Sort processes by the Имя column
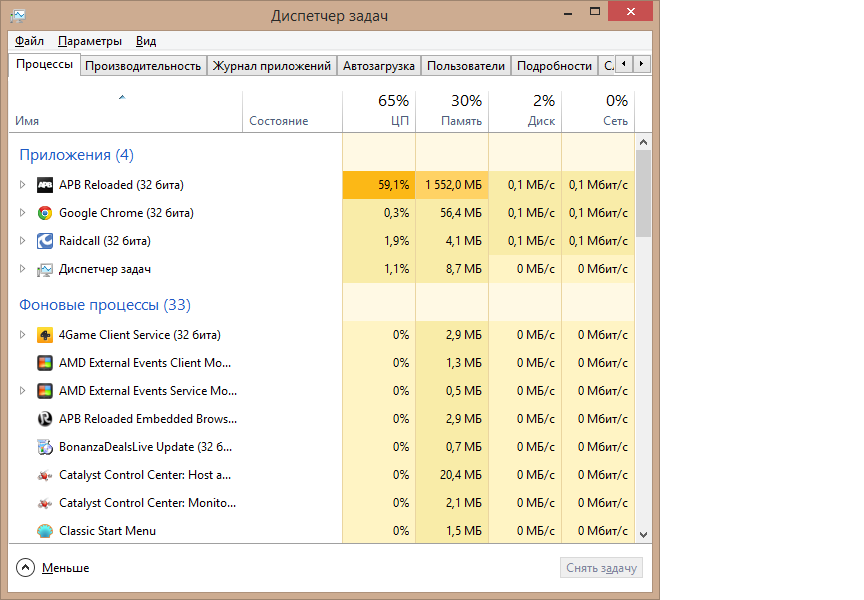This screenshot has height=600, width=864. 126,112
